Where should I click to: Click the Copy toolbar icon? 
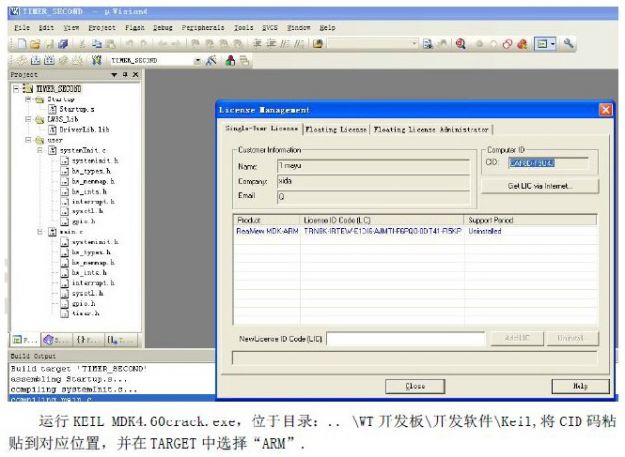(x=97, y=44)
